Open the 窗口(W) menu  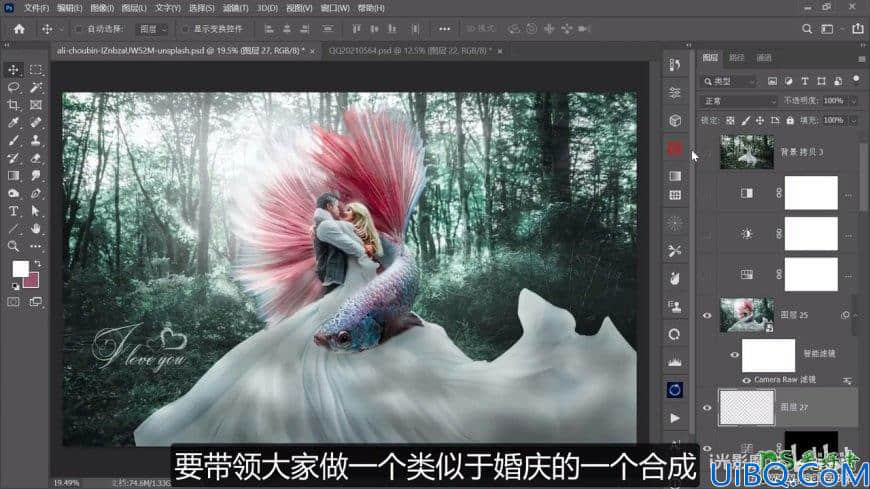335,8
